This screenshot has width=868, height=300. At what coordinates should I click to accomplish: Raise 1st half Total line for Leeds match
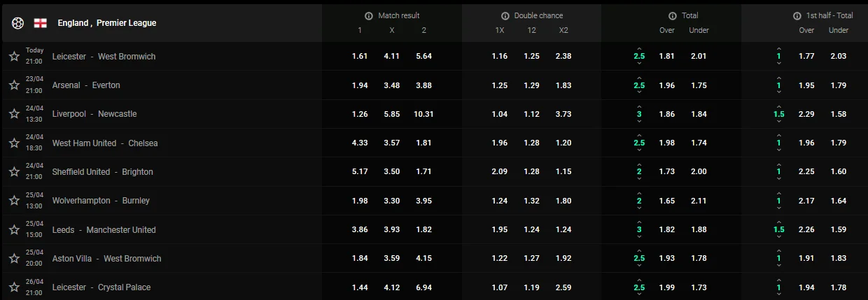click(778, 221)
